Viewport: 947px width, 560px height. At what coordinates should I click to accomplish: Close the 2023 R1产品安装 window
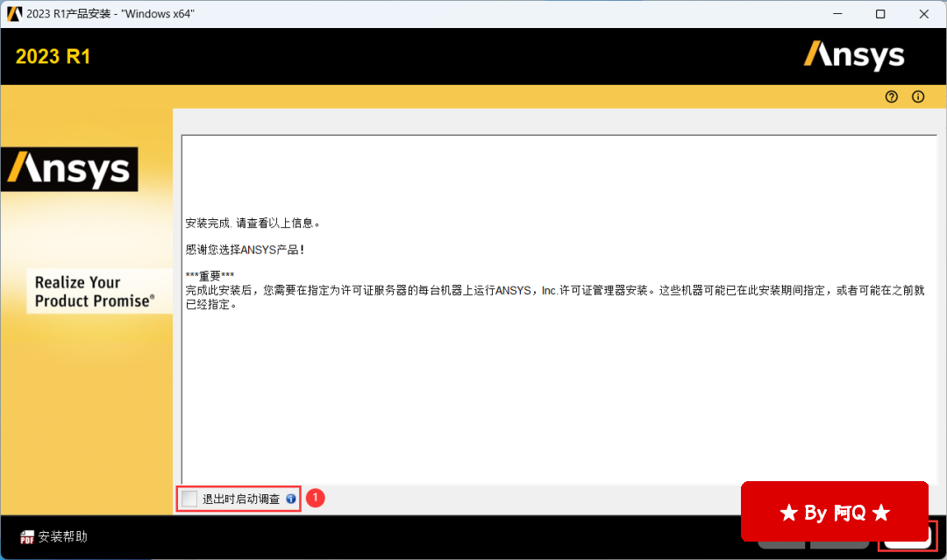(x=924, y=14)
